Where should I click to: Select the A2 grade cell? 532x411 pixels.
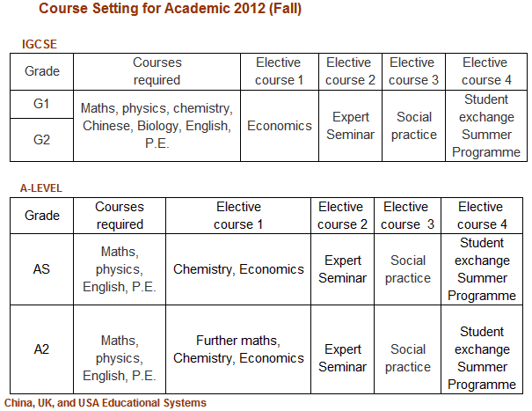point(41,349)
